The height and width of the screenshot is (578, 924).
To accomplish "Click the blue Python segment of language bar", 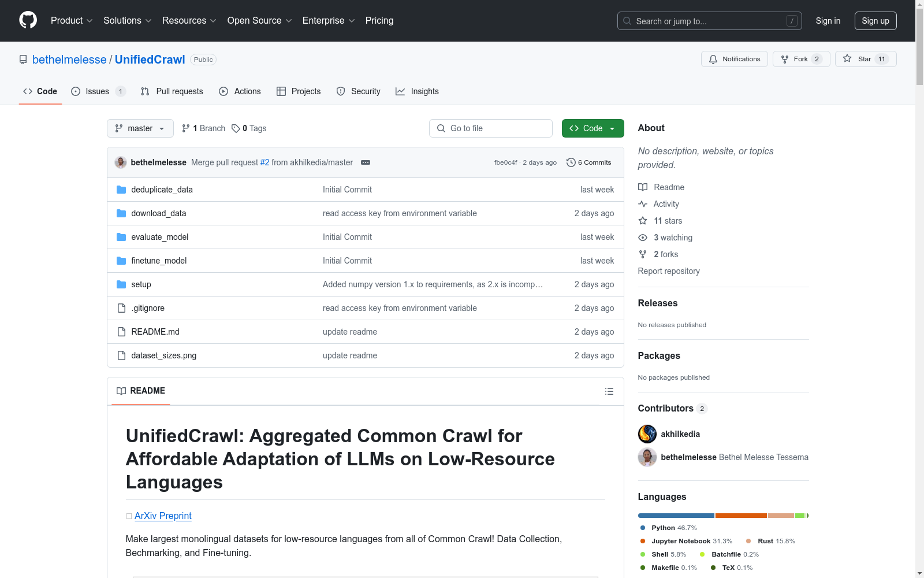I will (676, 516).
